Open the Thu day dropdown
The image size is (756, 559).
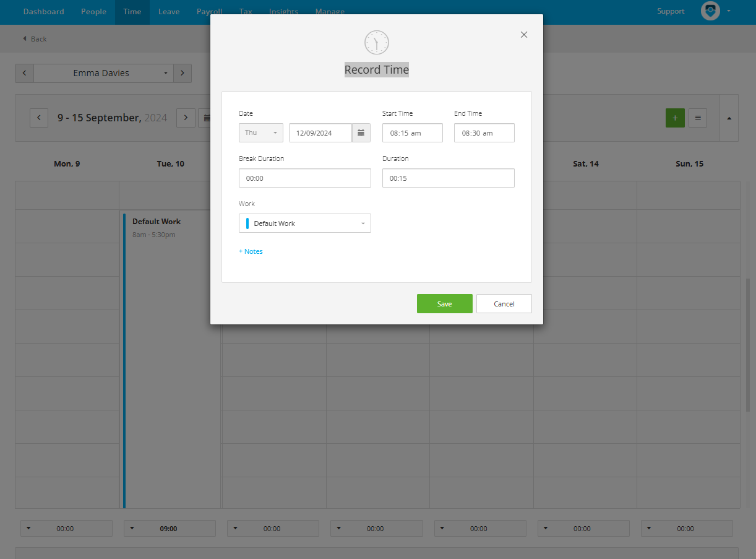tap(260, 132)
